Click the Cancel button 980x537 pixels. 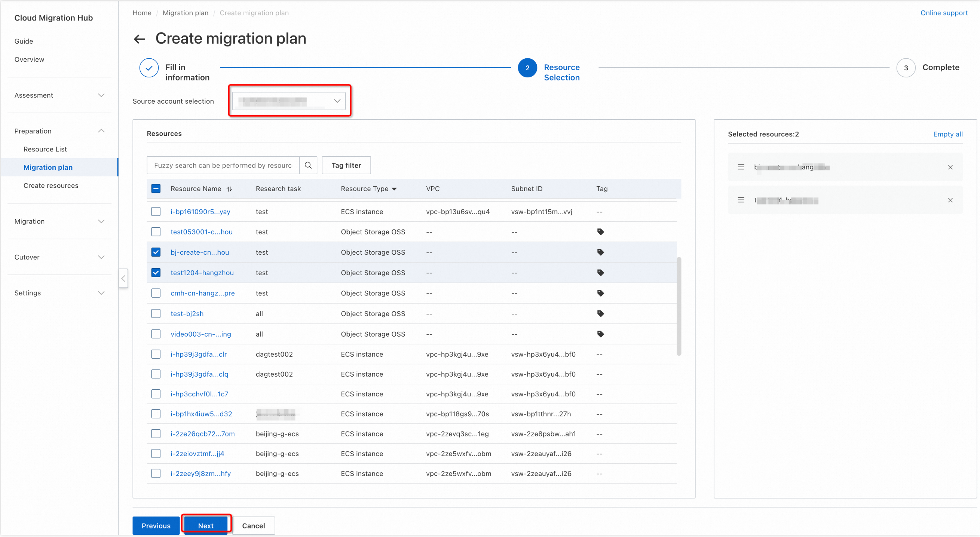(x=253, y=525)
